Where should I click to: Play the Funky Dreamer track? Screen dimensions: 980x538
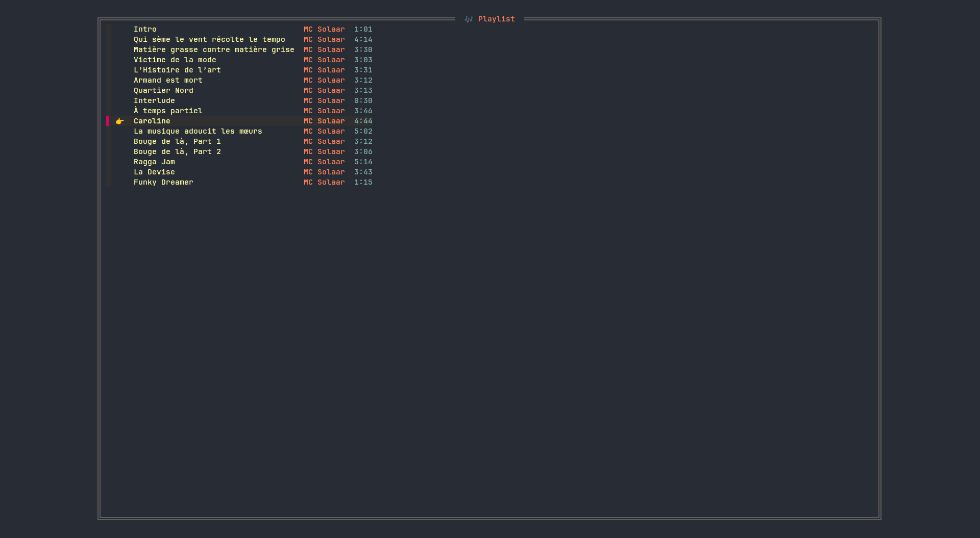click(163, 183)
